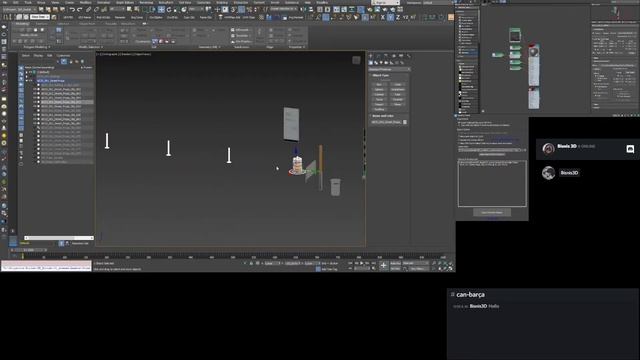Screen dimensions: 640x360
Task: Open the selection filter dropdown
Action: coord(116,9)
